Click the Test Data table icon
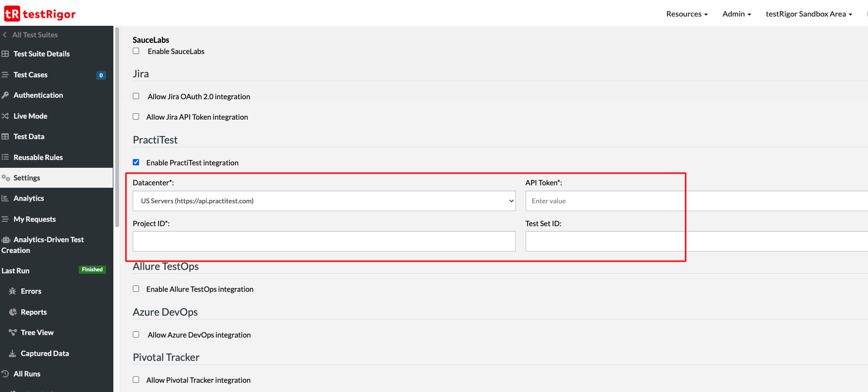The image size is (868, 392). click(x=5, y=137)
